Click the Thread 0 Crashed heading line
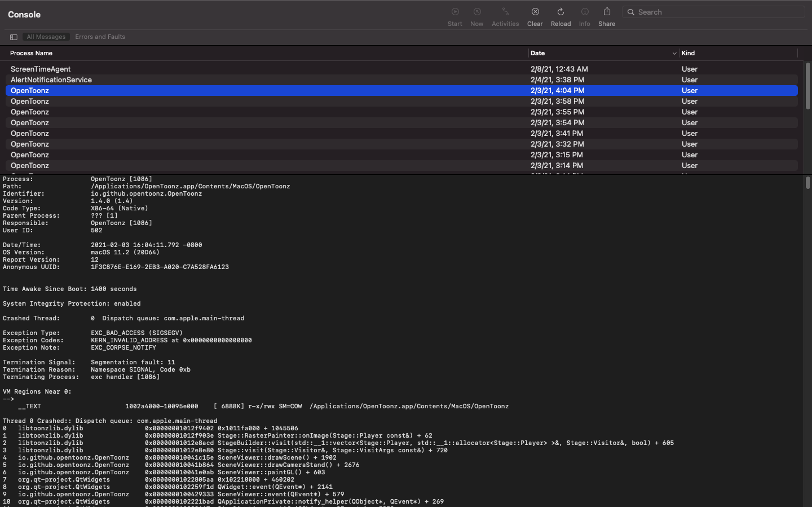 pos(110,421)
